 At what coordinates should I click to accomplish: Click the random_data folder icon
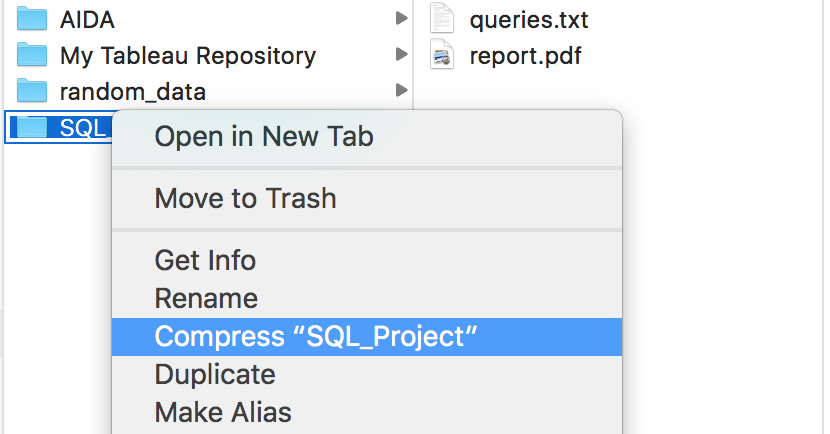[x=33, y=92]
